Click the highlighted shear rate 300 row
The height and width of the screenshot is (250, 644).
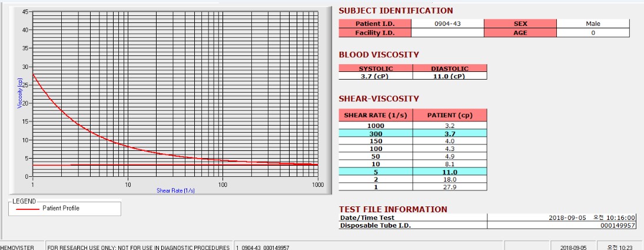click(413, 133)
